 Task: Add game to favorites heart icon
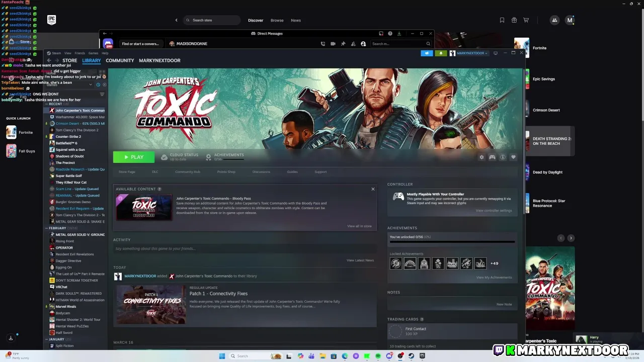pyautogui.click(x=513, y=157)
